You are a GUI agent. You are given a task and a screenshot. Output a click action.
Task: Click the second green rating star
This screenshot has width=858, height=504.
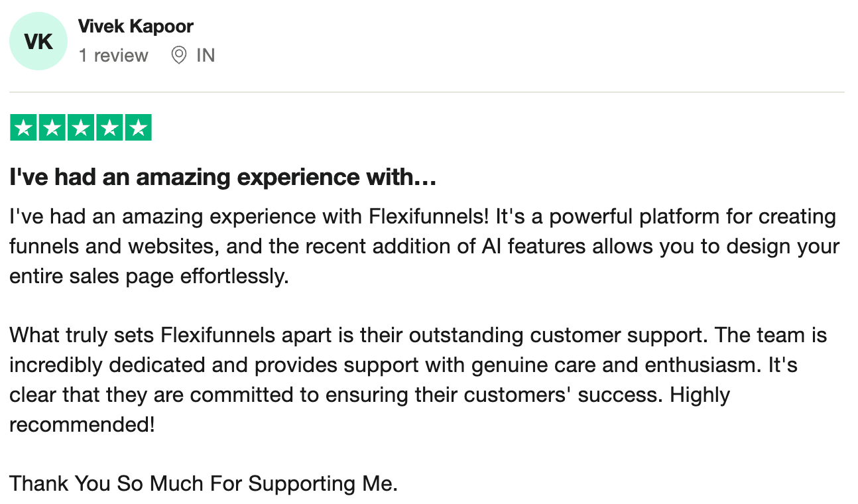[52, 128]
